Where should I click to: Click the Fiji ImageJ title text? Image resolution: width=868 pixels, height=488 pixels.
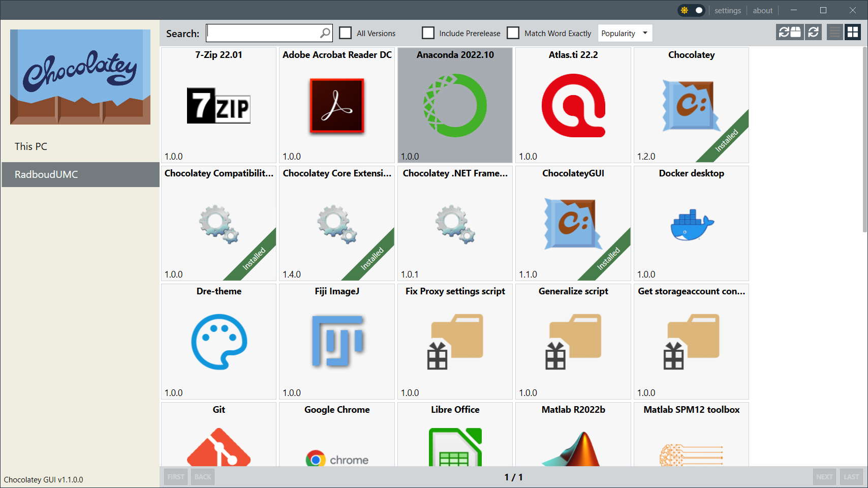(337, 291)
